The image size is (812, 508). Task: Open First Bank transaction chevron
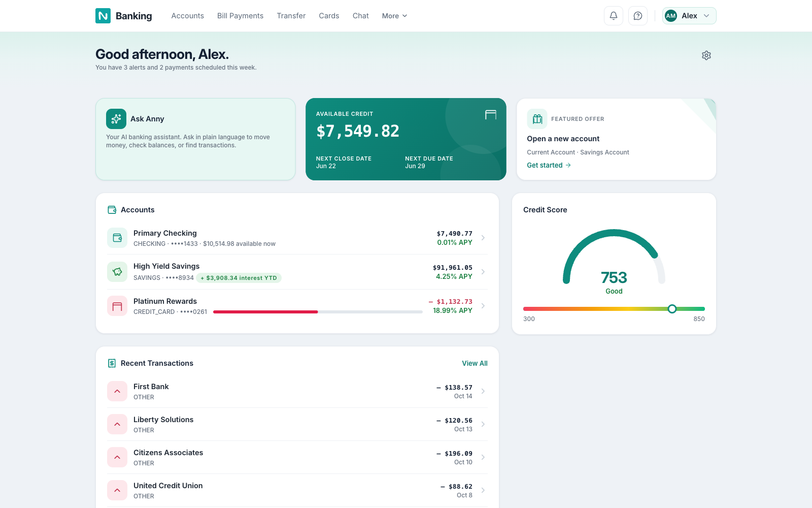483,391
